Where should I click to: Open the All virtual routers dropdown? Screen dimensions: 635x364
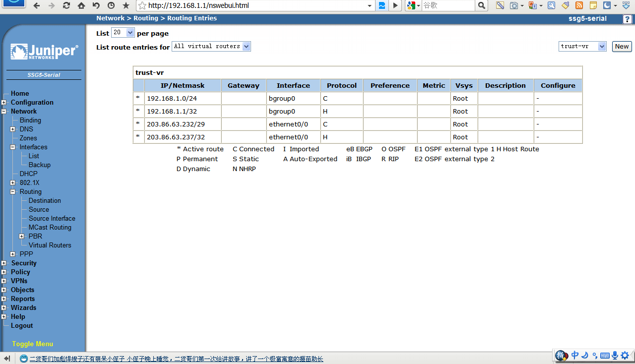[x=211, y=46]
